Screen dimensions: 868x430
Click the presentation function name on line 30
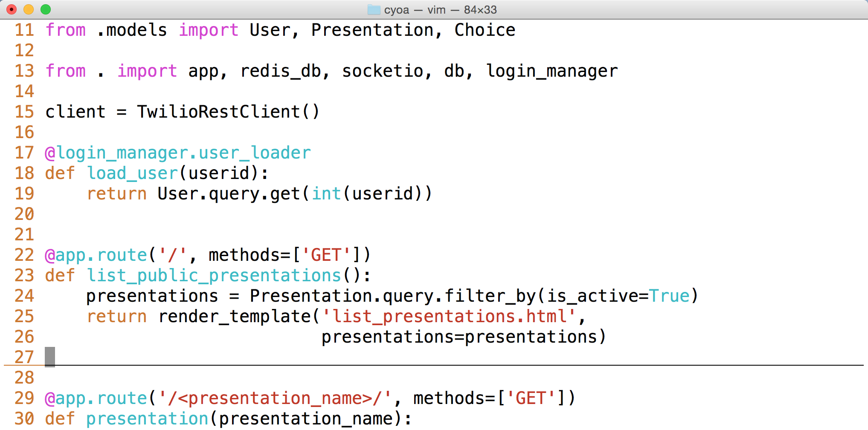tap(147, 418)
